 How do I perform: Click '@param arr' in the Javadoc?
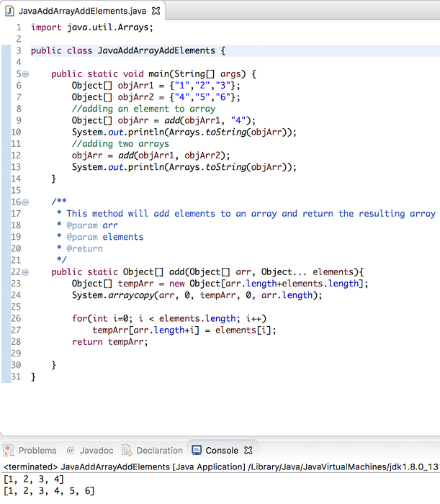point(92,225)
